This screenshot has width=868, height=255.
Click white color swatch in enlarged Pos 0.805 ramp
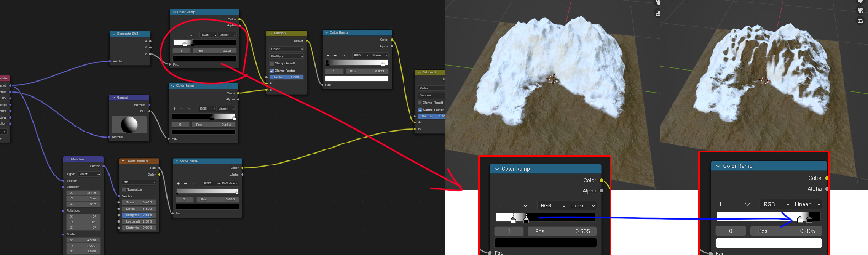[x=769, y=243]
